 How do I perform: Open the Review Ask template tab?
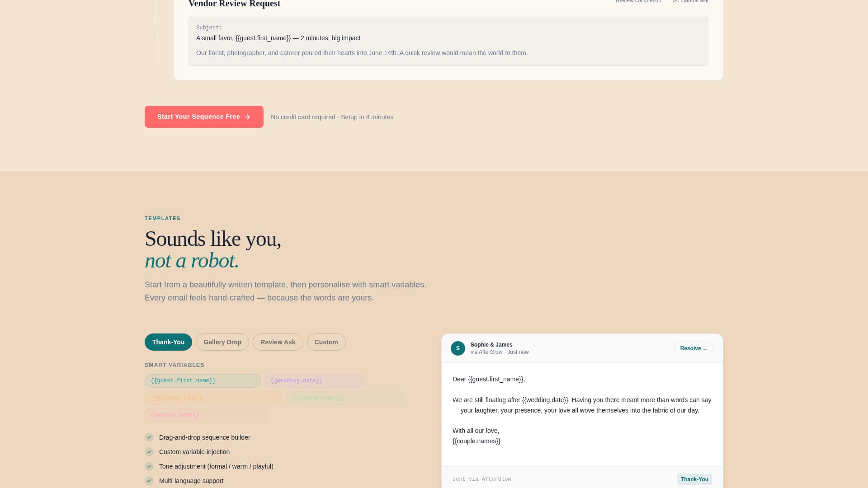point(278,342)
